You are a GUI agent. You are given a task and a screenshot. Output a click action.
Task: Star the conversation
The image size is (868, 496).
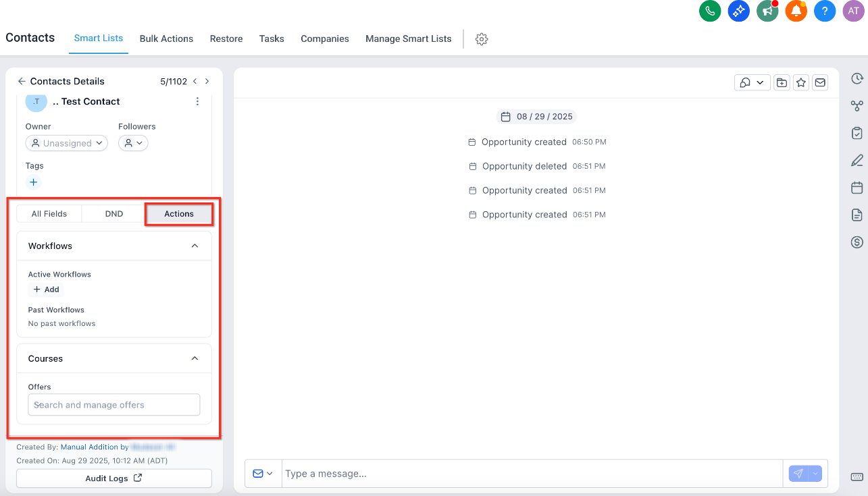point(801,82)
